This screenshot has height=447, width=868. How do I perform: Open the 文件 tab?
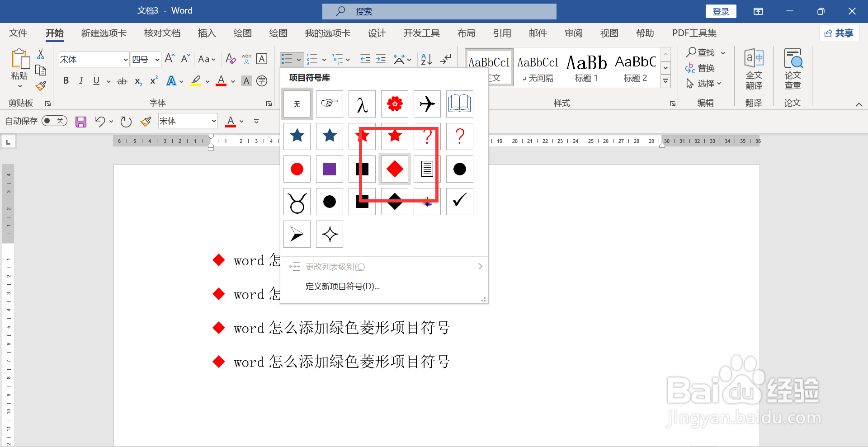point(18,33)
